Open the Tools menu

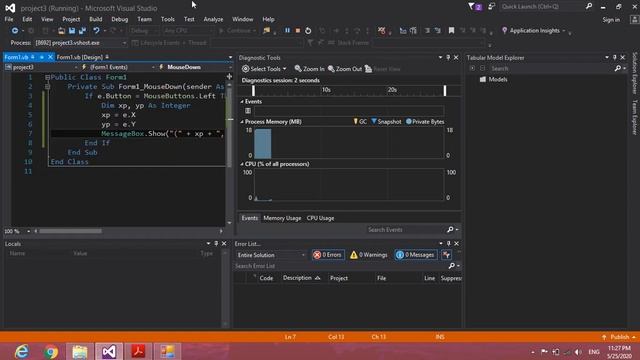click(x=167, y=19)
